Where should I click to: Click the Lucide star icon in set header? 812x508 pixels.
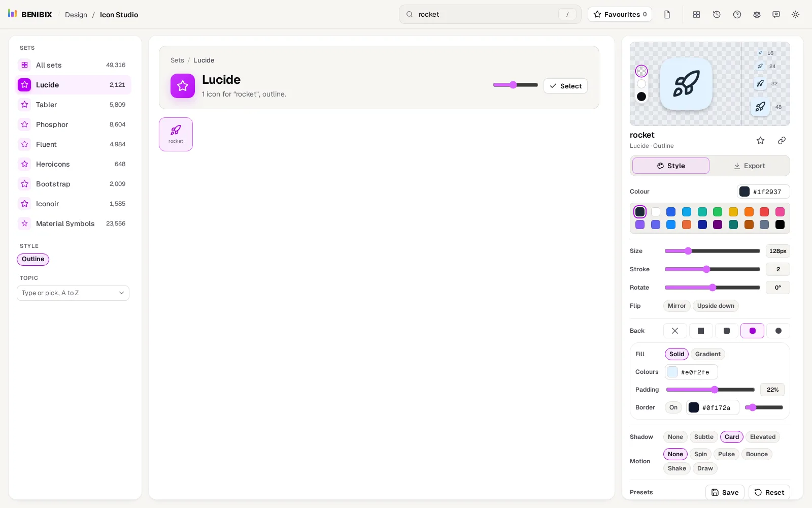coord(183,86)
